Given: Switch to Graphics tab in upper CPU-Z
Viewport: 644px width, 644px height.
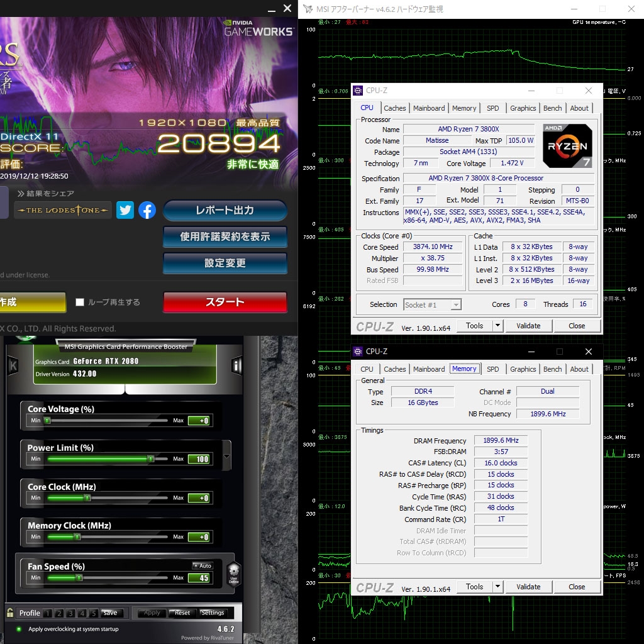Looking at the screenshot, I should pos(523,108).
